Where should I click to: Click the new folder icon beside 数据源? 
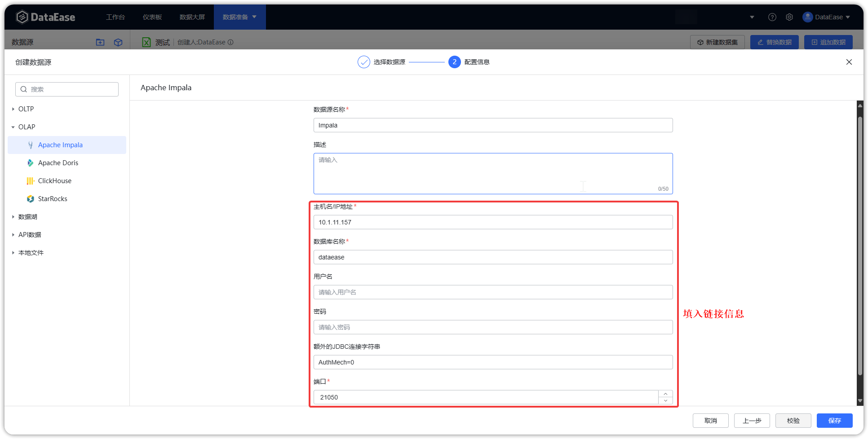(x=100, y=42)
